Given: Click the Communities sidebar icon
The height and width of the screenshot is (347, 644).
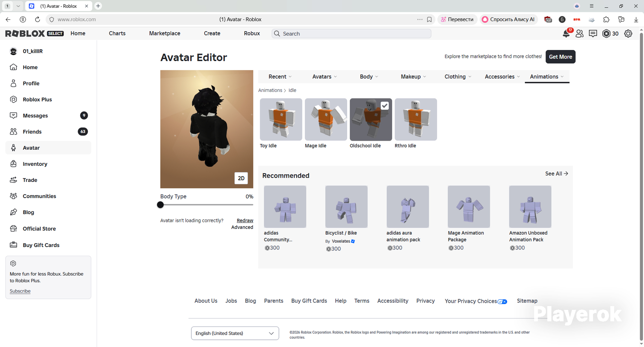Looking at the screenshot, I should 14,196.
